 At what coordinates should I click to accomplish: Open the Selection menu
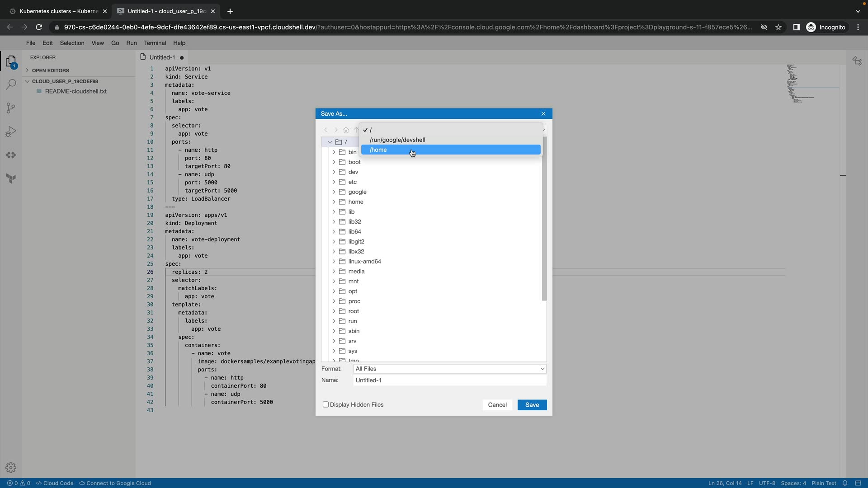click(72, 43)
